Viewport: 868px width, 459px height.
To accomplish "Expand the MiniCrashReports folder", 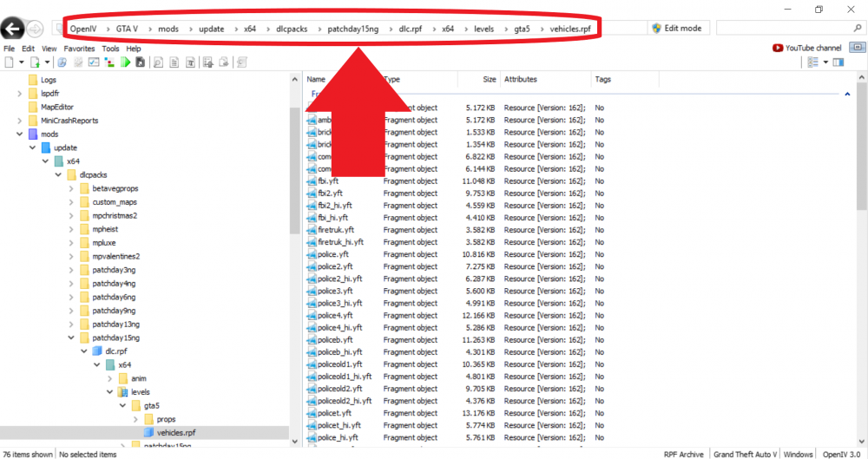I will coord(19,121).
